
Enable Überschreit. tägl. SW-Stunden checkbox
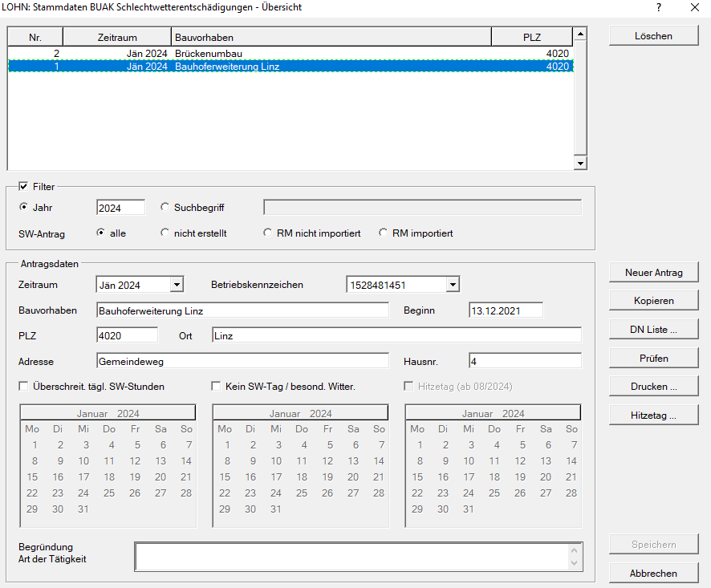[x=23, y=387]
